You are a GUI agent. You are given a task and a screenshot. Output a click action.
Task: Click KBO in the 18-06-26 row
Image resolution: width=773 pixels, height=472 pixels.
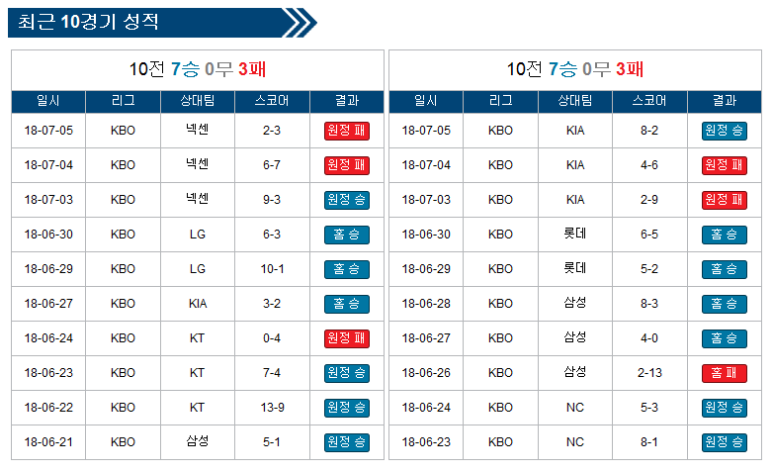click(x=500, y=373)
